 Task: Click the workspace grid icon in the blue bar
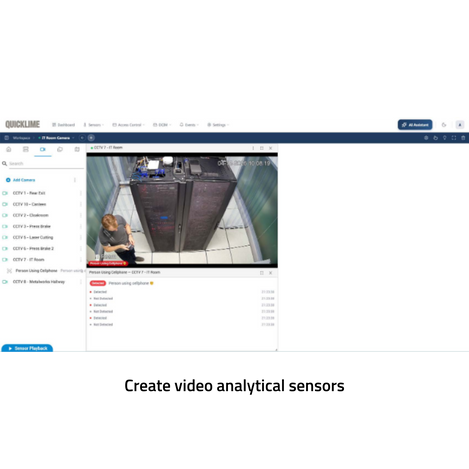click(6, 138)
